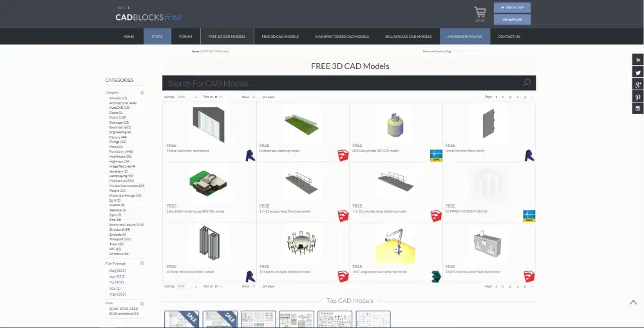Open the top Sort By dropdown
This screenshot has width=644, height=328.
187,97
